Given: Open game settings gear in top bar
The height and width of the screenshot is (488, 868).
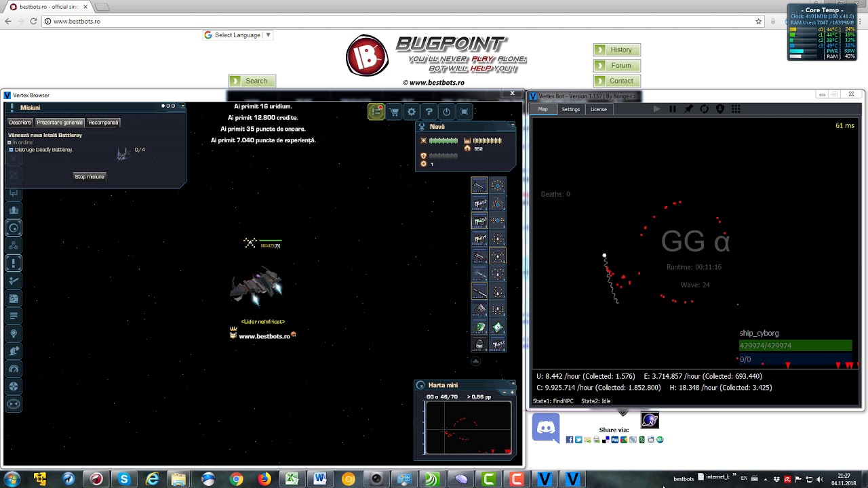Looking at the screenshot, I should click(x=412, y=112).
